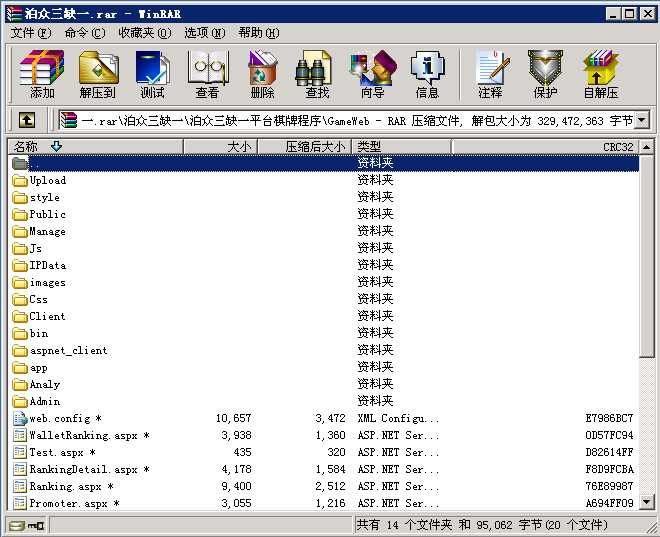Sort by the 压缩后大小 column header

[305, 146]
